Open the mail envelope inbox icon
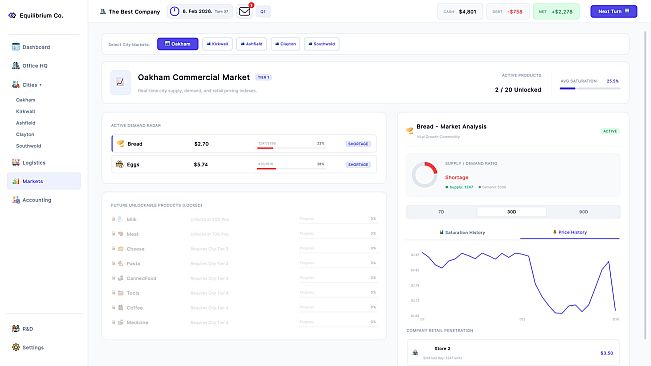Image resolution: width=651 pixels, height=366 pixels. [245, 11]
